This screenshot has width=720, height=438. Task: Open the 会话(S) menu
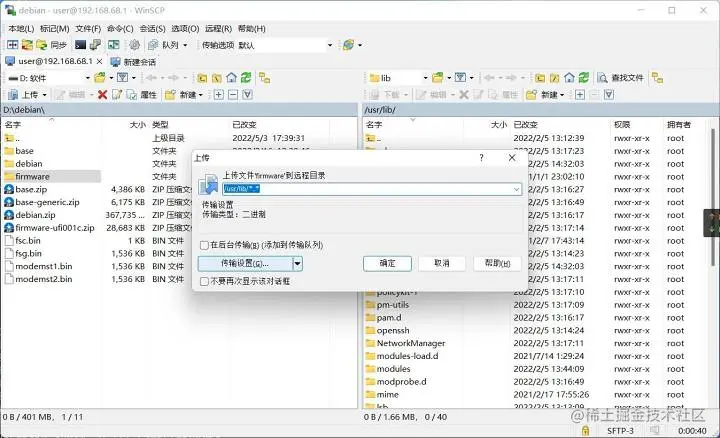pyautogui.click(x=152, y=28)
